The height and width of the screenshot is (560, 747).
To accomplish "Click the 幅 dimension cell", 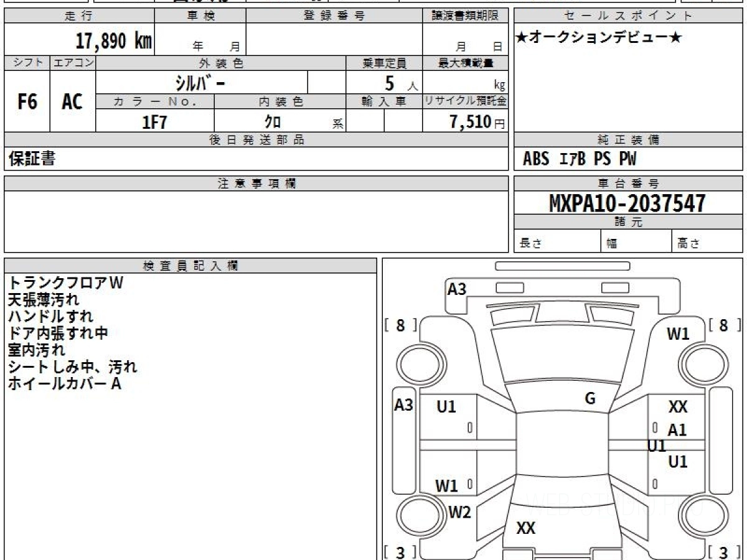I will point(637,241).
